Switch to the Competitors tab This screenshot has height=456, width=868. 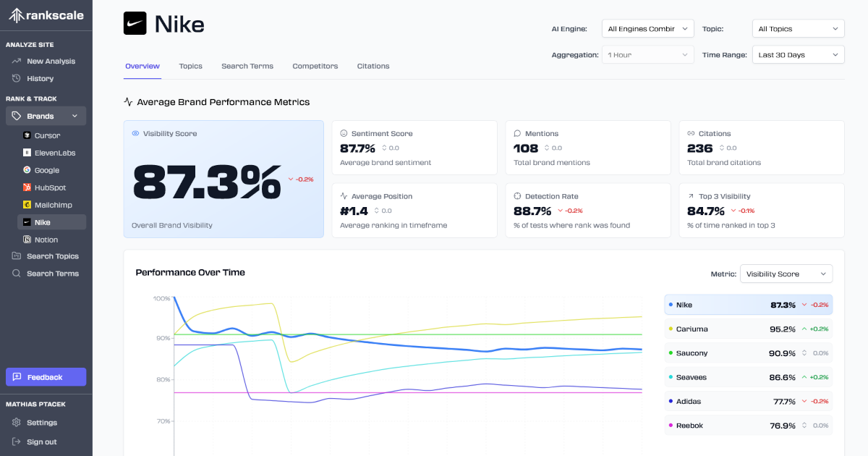click(x=315, y=66)
